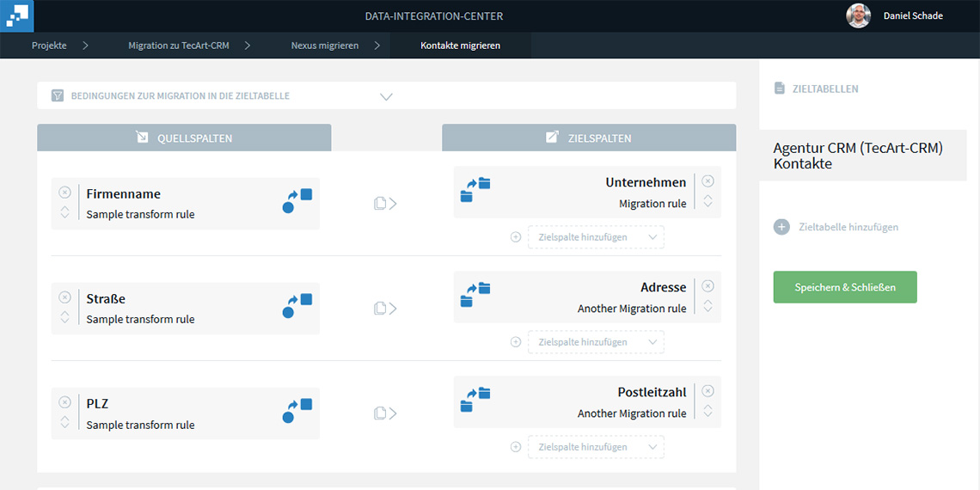The height and width of the screenshot is (490, 980).
Task: Open the migration rule icon for Unternehmen
Action: click(475, 190)
